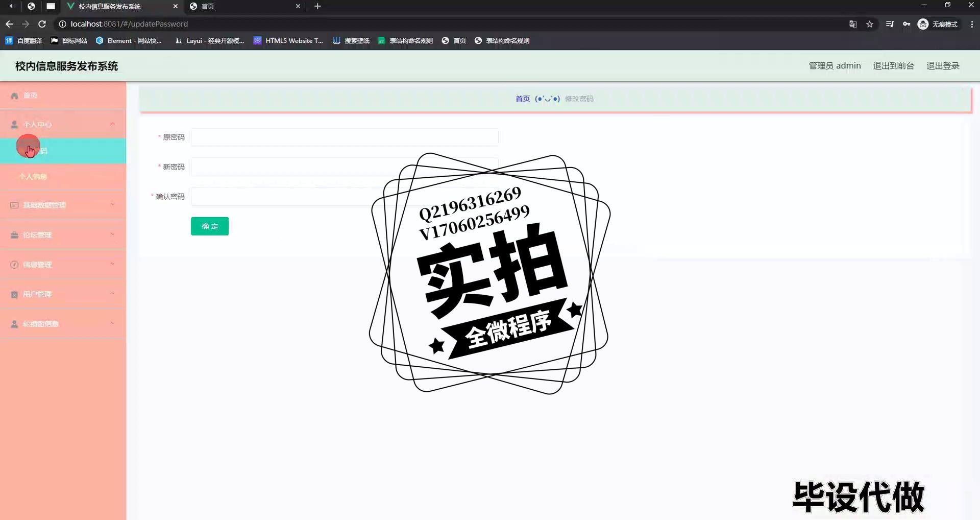Click the 轮播图信息 sidebar icon
Screen dimensions: 980x520
[x=14, y=324]
